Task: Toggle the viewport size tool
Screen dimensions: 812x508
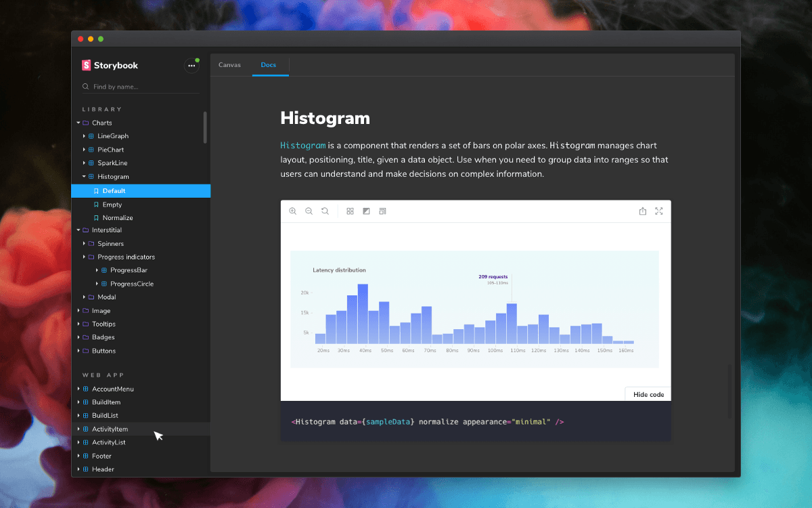Action: pos(382,211)
